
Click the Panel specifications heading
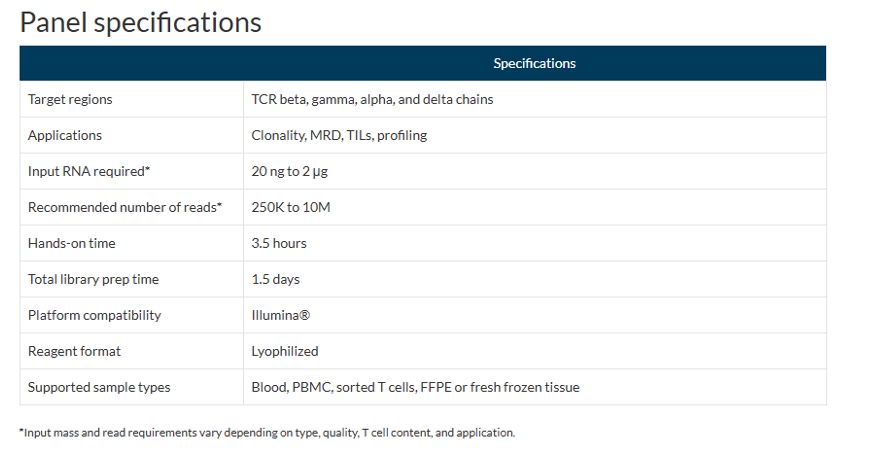(140, 22)
